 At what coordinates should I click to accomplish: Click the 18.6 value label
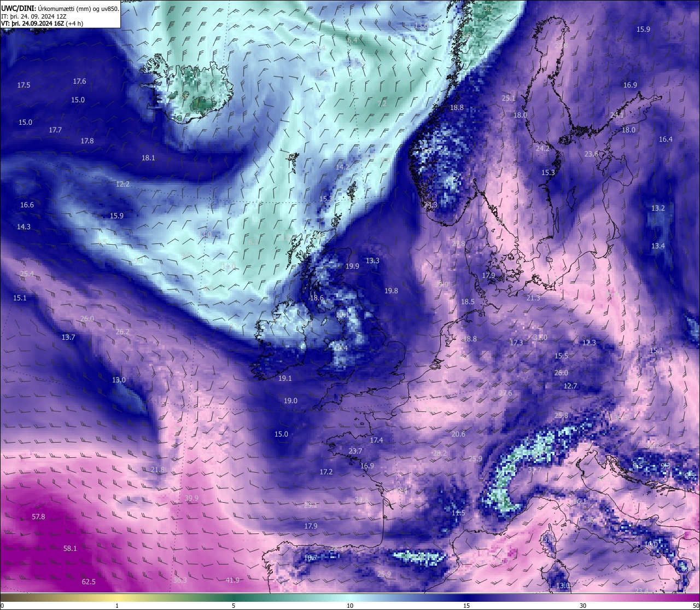[317, 298]
